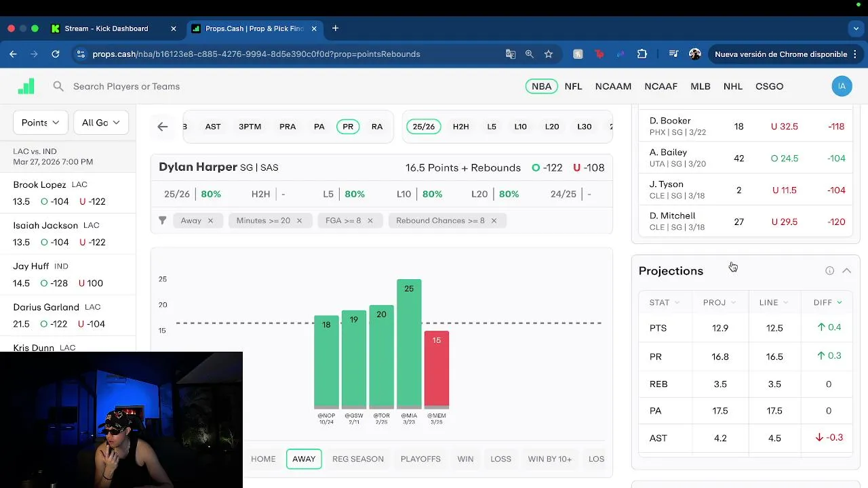Collapse the Projections panel

click(x=846, y=270)
